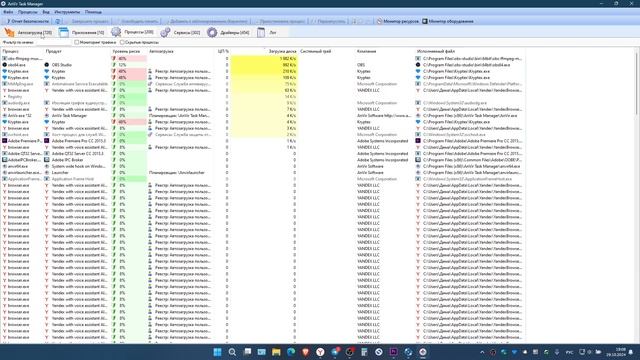Open the Процессы menu

[x=28, y=12]
